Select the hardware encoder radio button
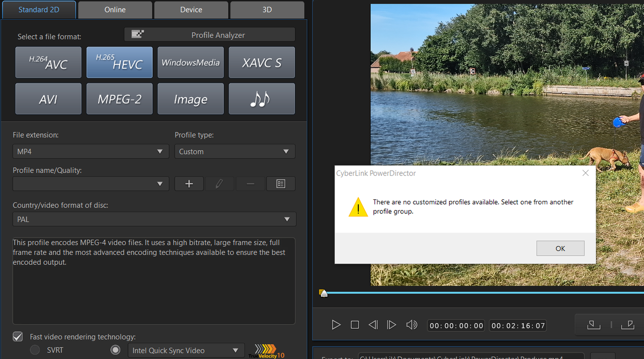The image size is (644, 359). pos(116,350)
